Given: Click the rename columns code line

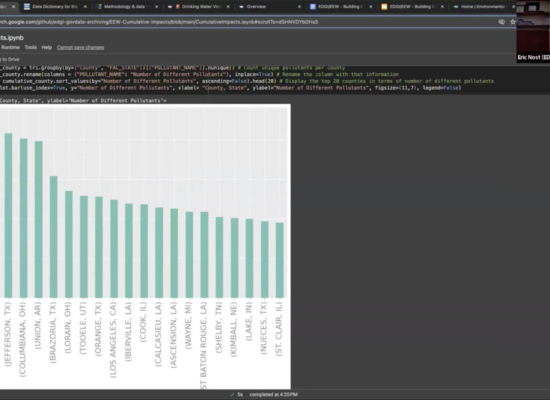Looking at the screenshot, I should click(199, 74).
